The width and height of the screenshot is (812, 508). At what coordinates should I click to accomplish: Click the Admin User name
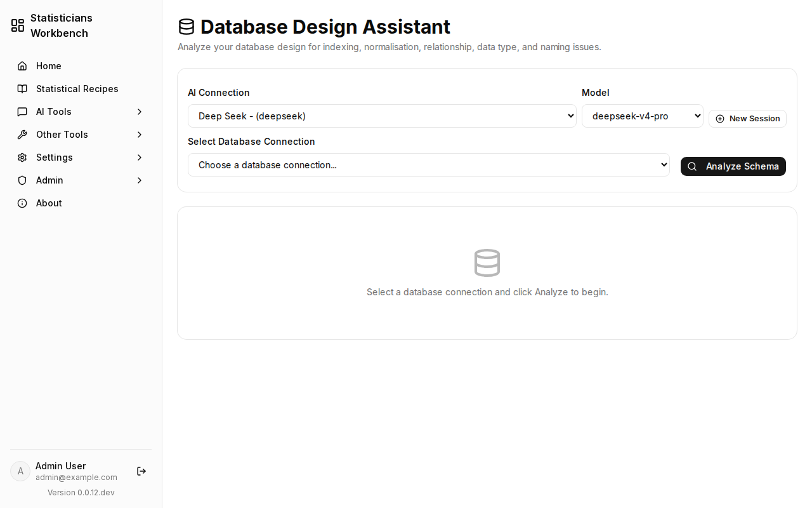[x=60, y=466]
